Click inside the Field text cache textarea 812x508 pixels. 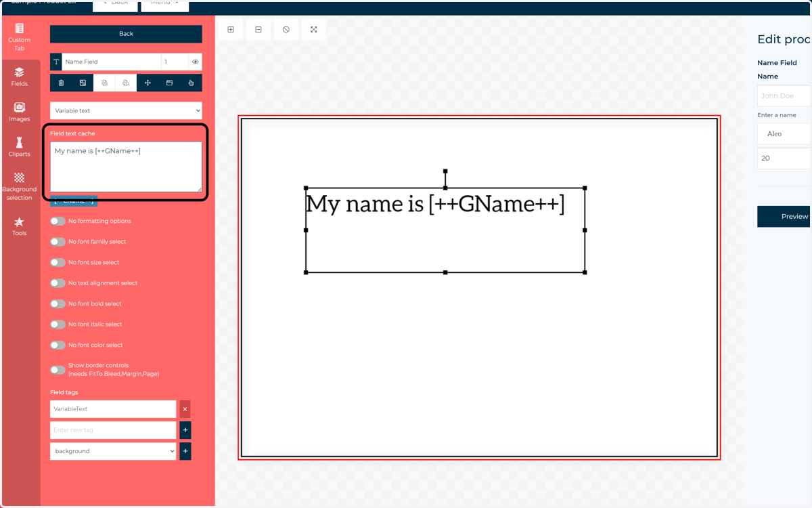(126, 167)
